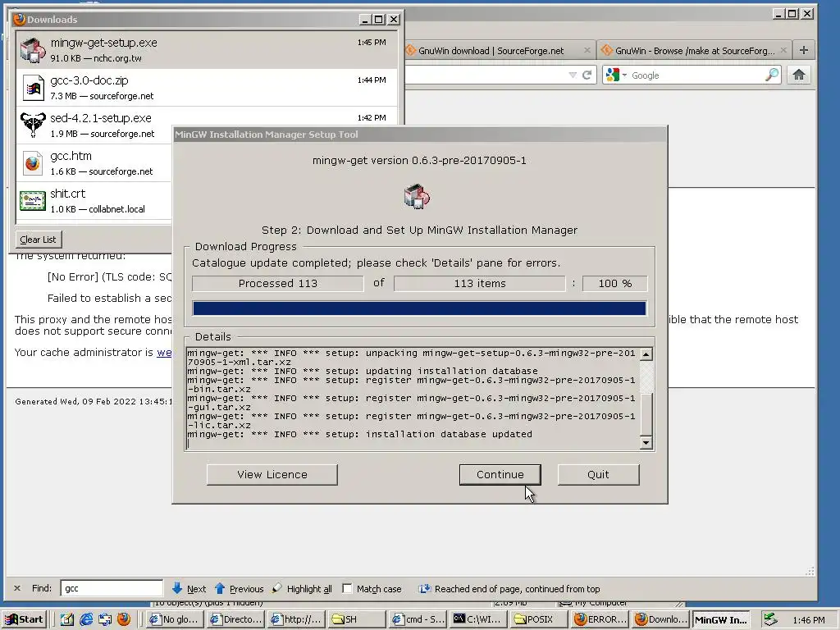Open sed-4.2.1-setup.exe icon in Downloads
The image size is (840, 630).
click(33, 125)
